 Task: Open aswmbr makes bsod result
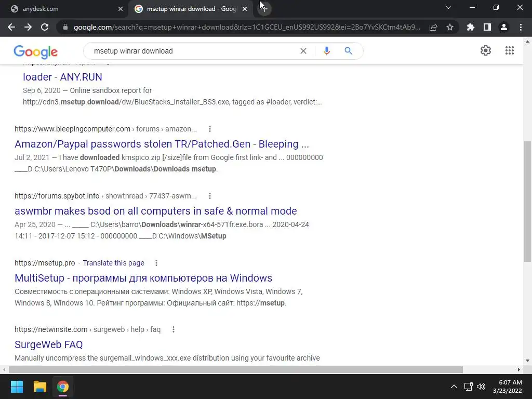coord(156,211)
